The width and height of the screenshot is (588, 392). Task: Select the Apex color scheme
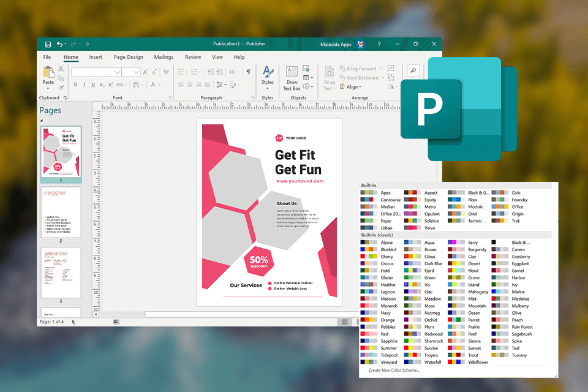[x=375, y=193]
